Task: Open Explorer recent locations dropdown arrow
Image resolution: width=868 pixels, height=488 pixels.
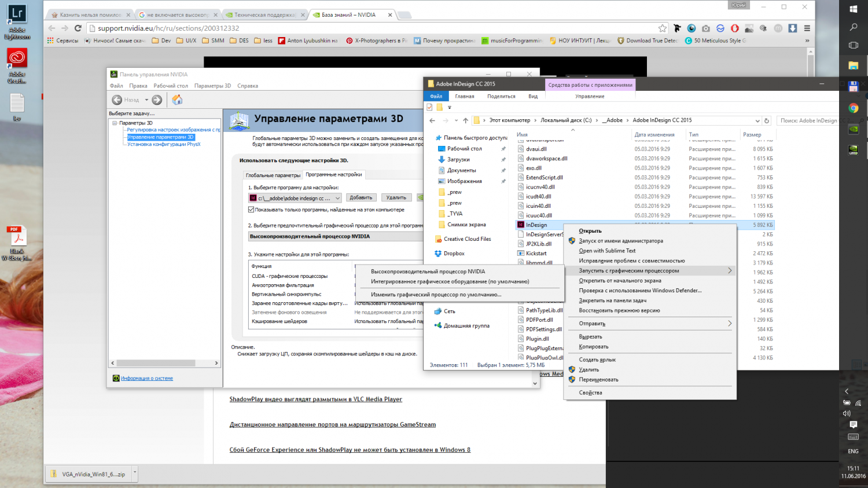Action: 456,120
